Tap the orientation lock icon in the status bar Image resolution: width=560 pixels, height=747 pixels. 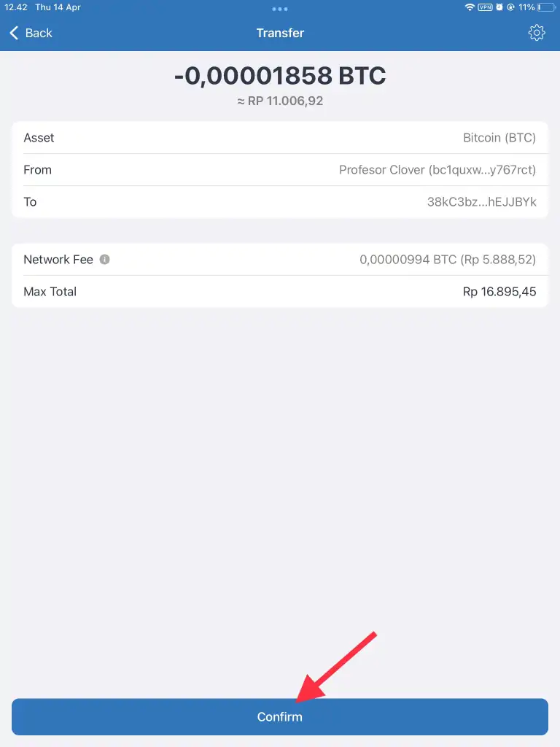(510, 7)
